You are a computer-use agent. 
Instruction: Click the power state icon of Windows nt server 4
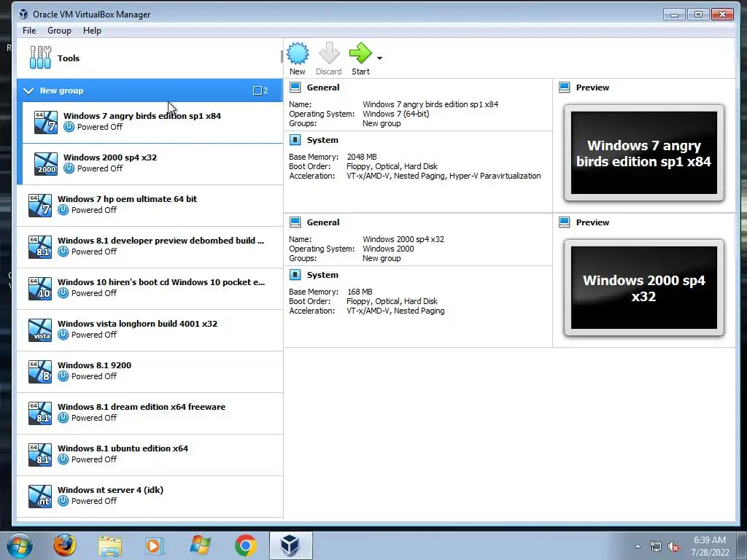coord(63,501)
